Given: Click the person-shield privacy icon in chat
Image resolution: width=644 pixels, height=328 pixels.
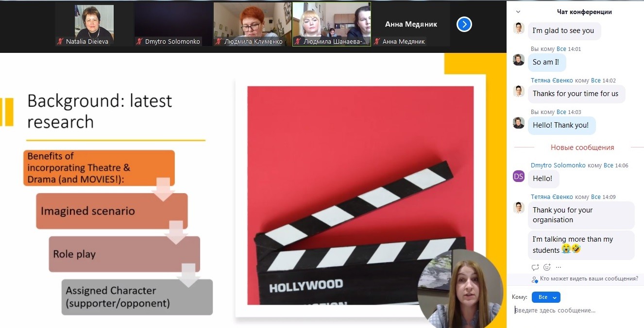Looking at the screenshot, I should pyautogui.click(x=535, y=279).
